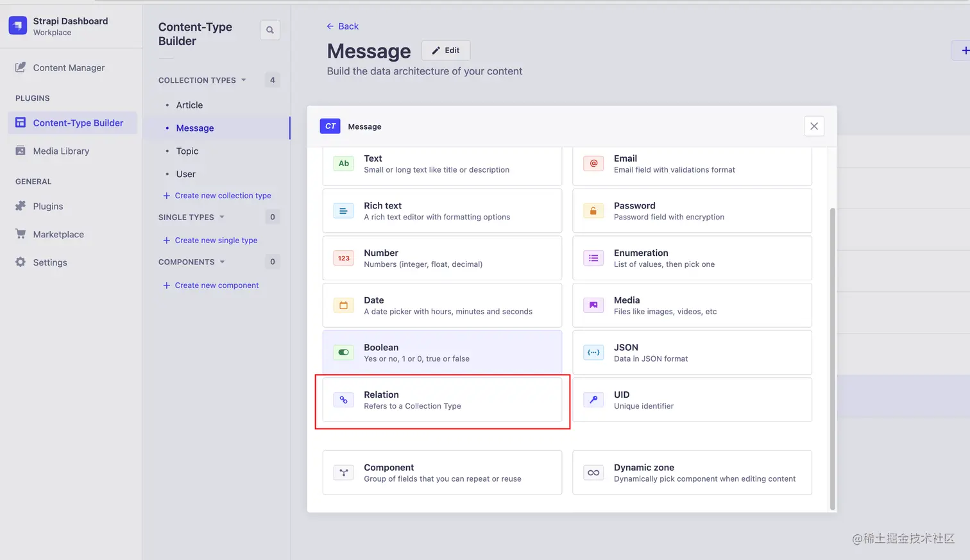Click the Plugins puzzle icon
Screen dimensions: 970x560
[21, 206]
